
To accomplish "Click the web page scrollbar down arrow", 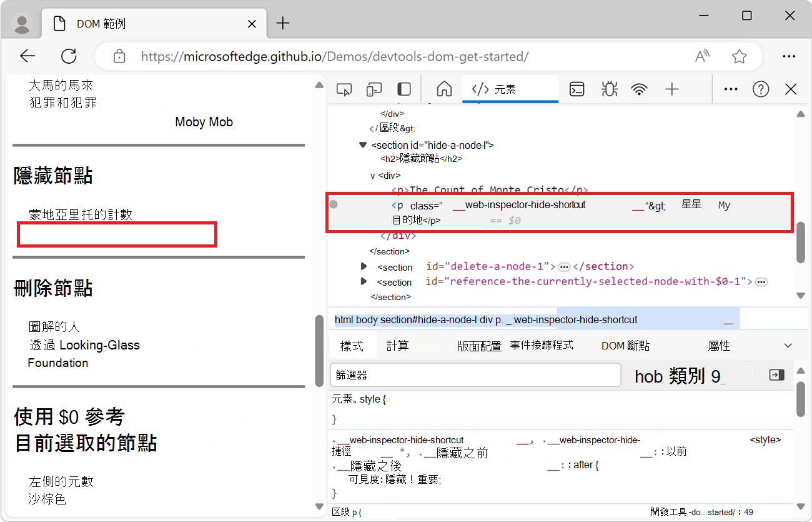I will (319, 506).
